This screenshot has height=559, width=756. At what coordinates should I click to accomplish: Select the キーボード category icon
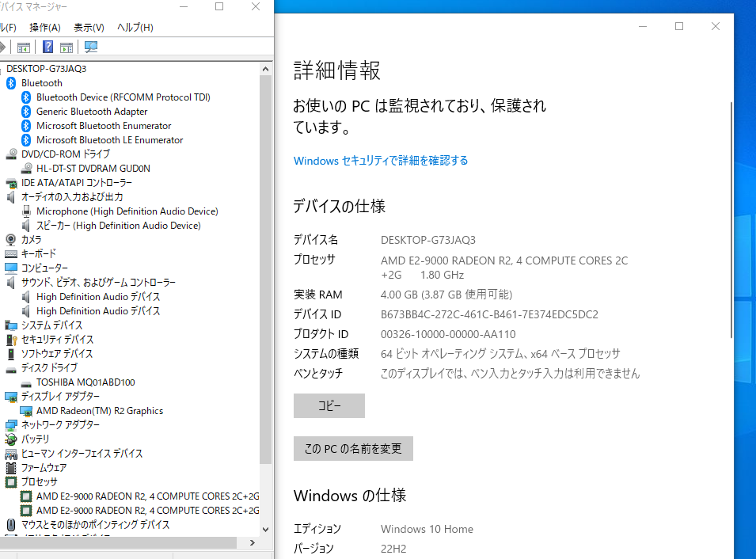tap(11, 253)
